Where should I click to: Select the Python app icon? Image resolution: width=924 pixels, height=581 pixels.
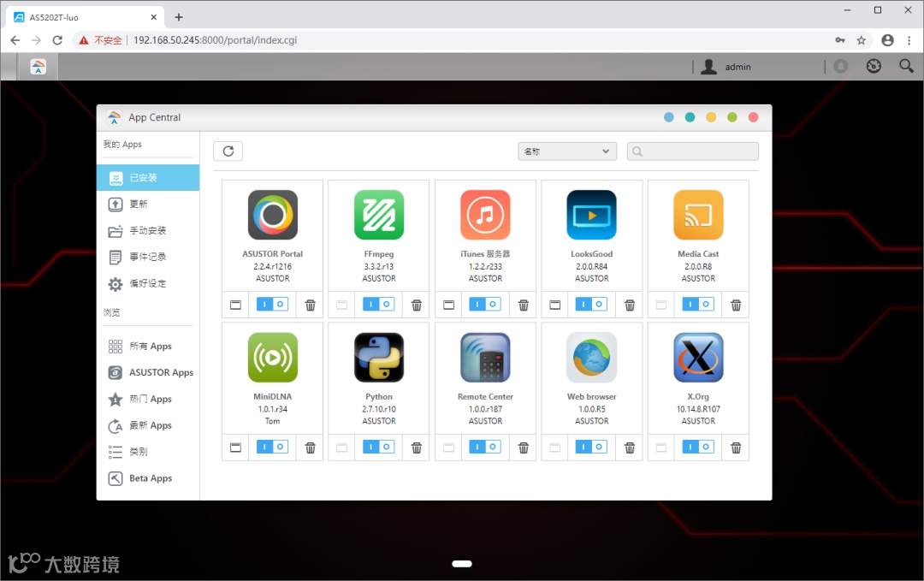coord(379,357)
